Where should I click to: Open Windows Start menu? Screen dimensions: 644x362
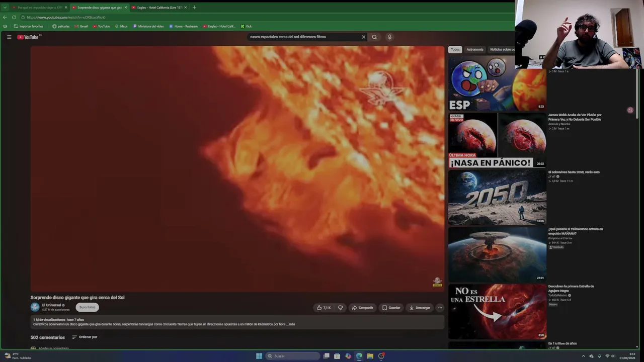click(259, 356)
